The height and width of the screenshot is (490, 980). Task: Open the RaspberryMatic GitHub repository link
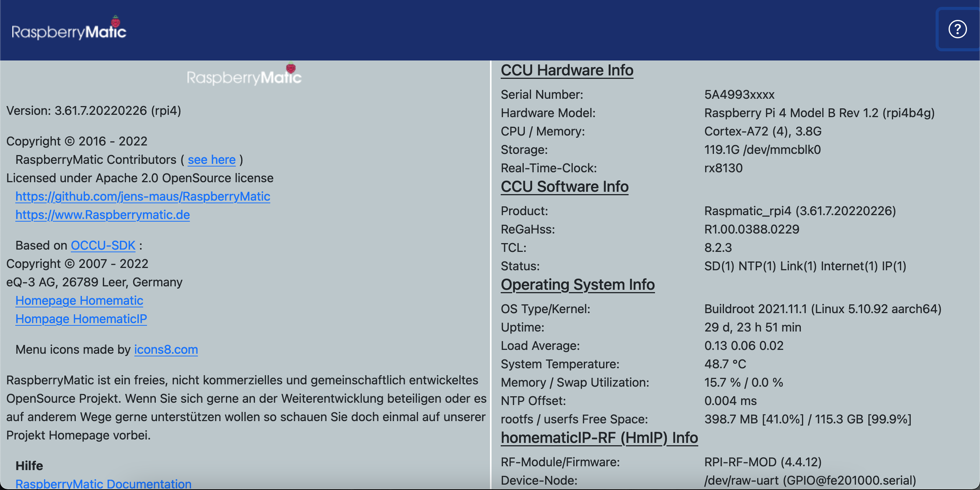(142, 196)
